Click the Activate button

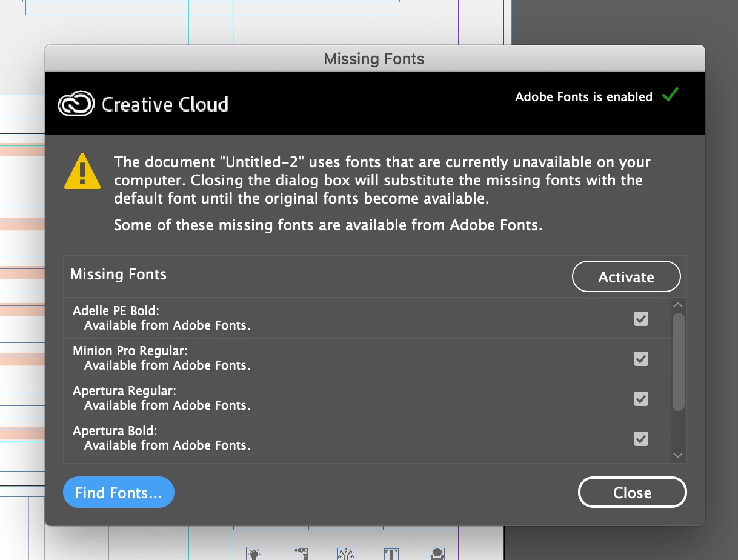[x=627, y=277]
